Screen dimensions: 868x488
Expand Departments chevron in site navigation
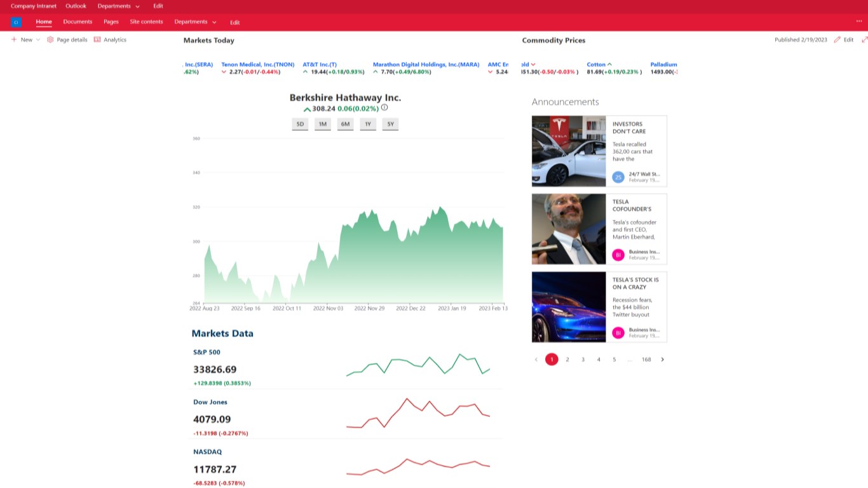pos(214,22)
